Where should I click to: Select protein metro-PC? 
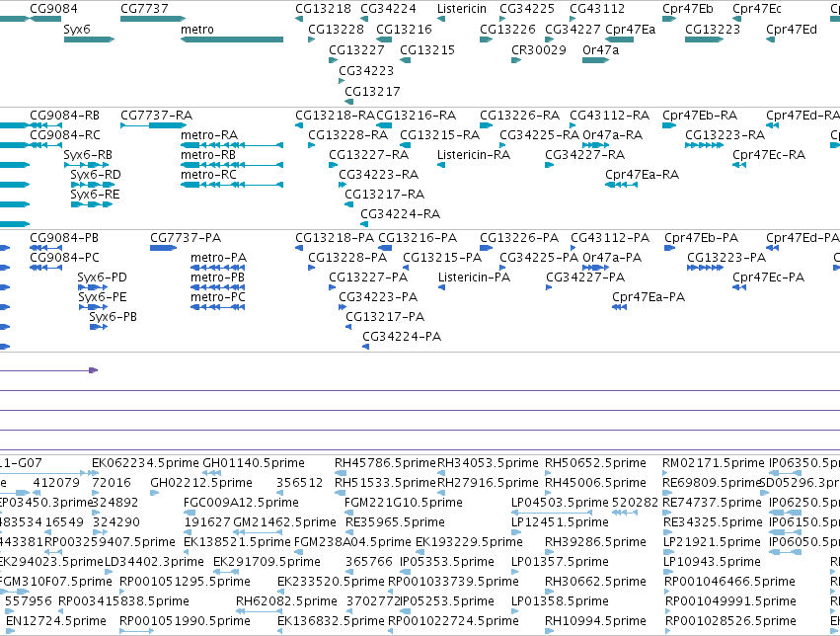(x=217, y=307)
